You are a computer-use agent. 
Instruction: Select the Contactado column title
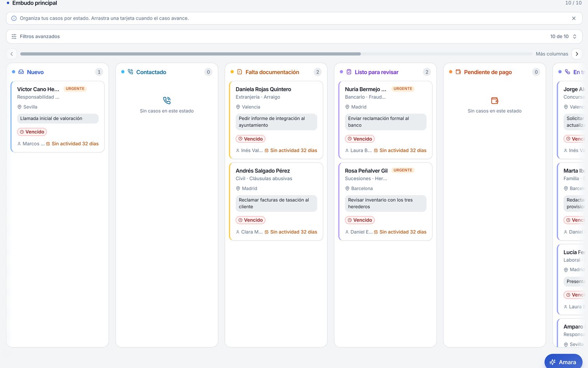(x=151, y=72)
